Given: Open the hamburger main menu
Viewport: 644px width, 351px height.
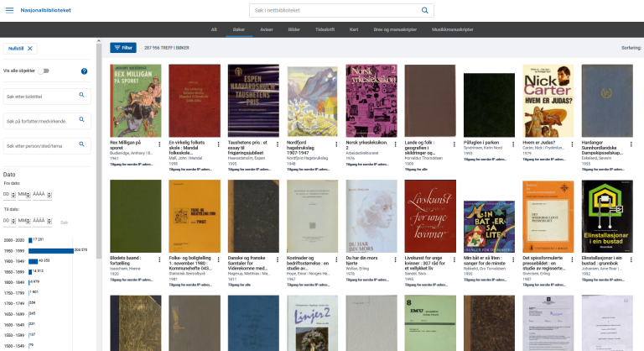Looking at the screenshot, I should pos(9,10).
